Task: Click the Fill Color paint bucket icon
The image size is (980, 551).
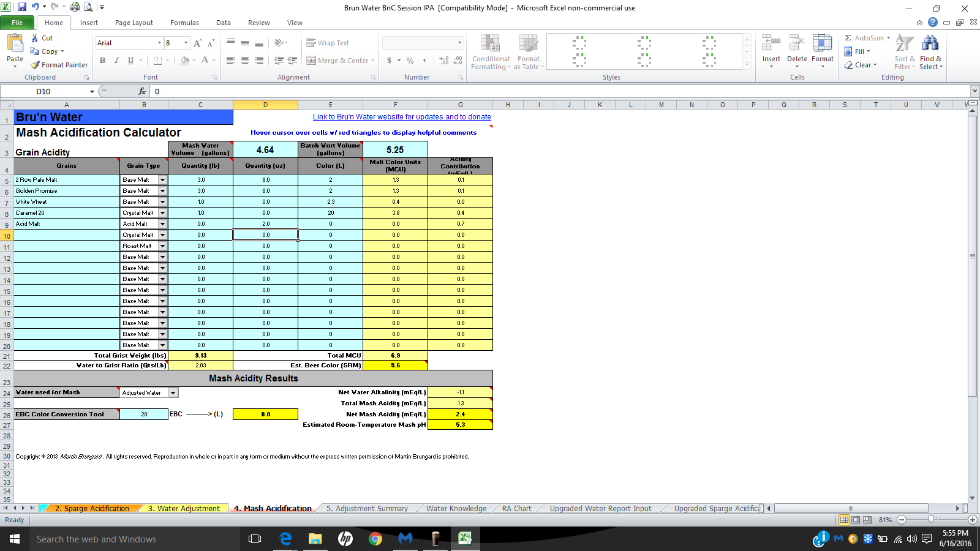Action: [184, 61]
